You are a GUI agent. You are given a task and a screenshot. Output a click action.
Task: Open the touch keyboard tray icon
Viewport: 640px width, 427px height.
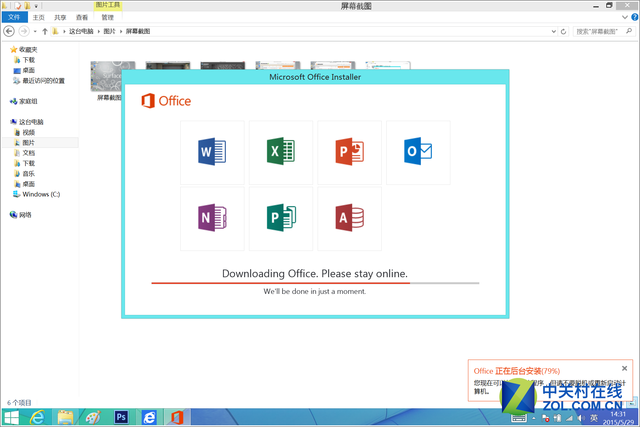click(x=519, y=418)
